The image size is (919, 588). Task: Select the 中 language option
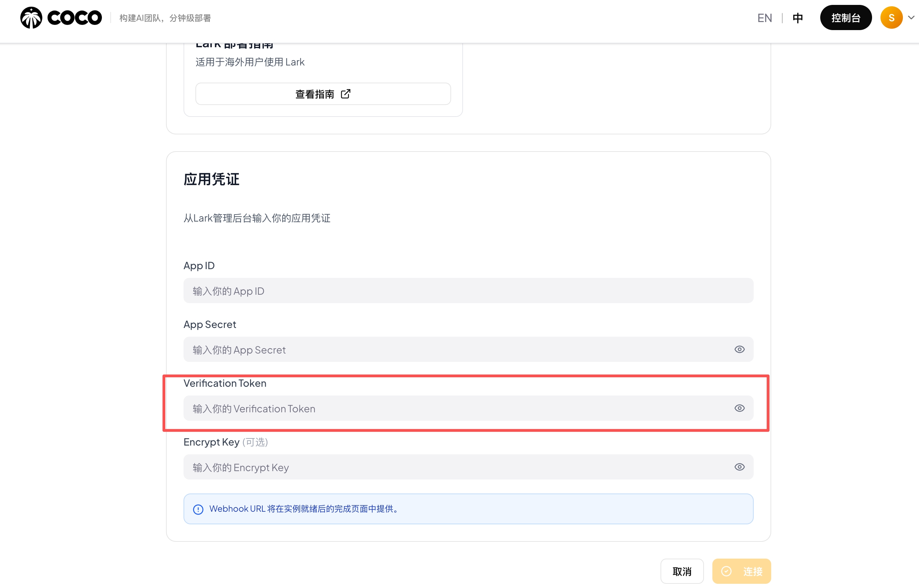point(797,17)
